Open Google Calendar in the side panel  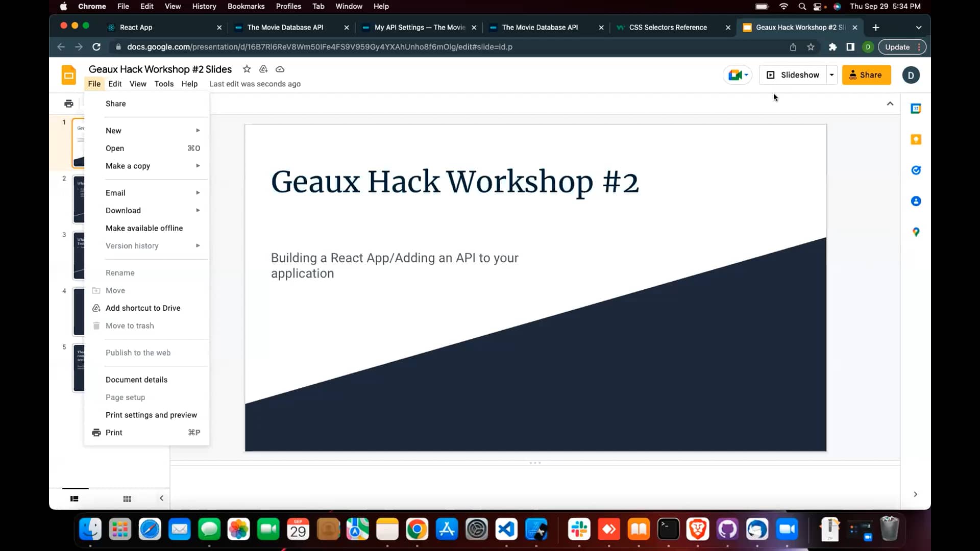[x=916, y=109]
